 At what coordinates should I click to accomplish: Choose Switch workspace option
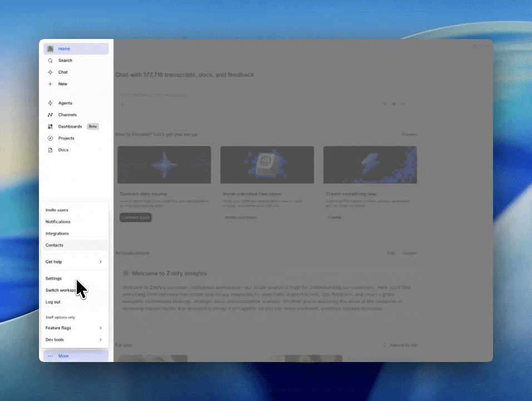tap(75, 290)
